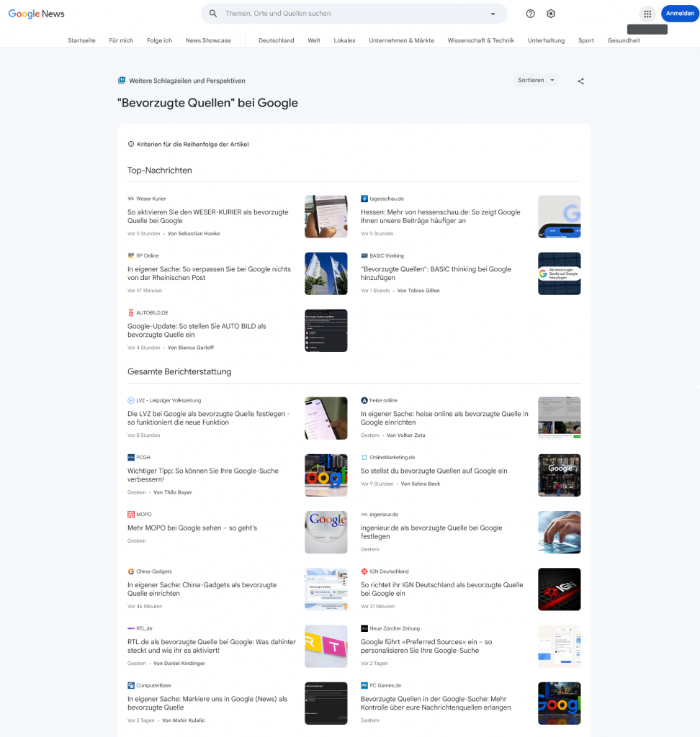Click author text Von Mahir Kulalic
Viewport: 700px width, 737px height.
coord(184,720)
